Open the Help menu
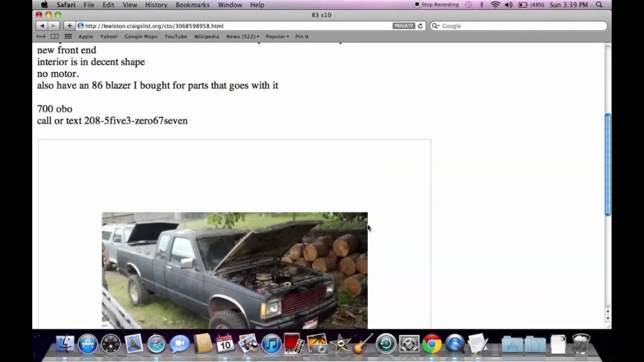This screenshot has width=644, height=362. click(x=257, y=5)
